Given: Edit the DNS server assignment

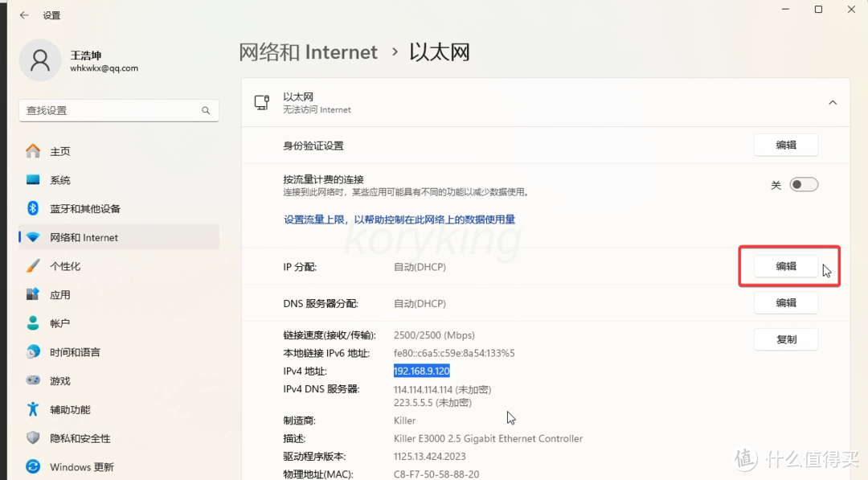Looking at the screenshot, I should point(786,302).
